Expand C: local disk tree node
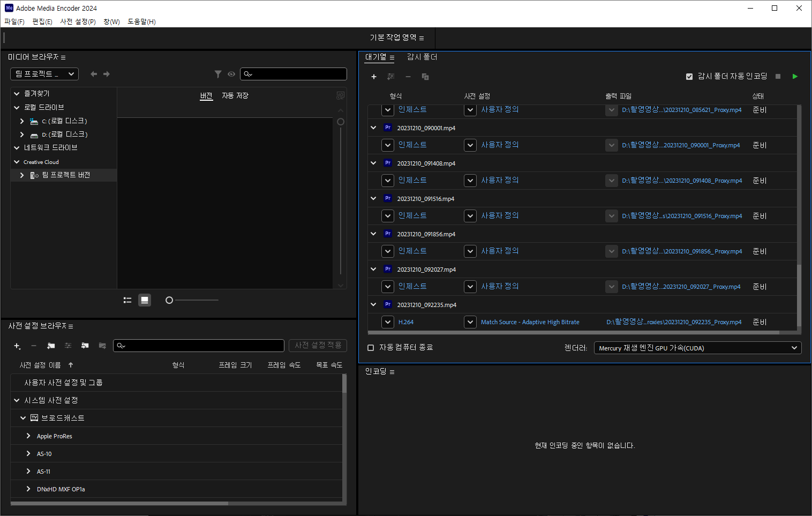 pyautogui.click(x=22, y=121)
